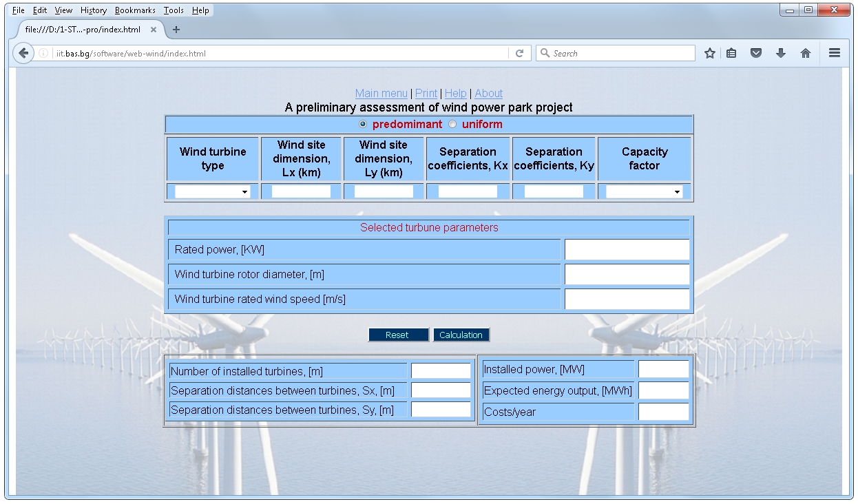This screenshot has width=858, height=504.
Task: Follow the Main menu link
Action: pos(381,94)
